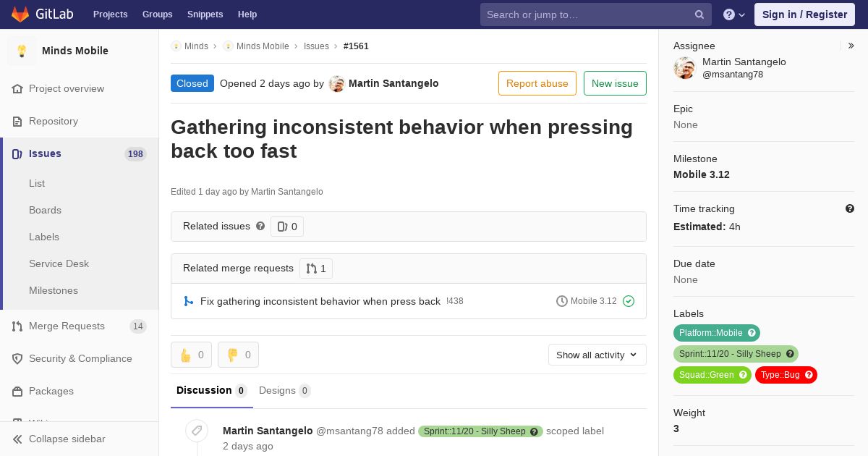Open Projects menu in top navigation

[x=111, y=14]
